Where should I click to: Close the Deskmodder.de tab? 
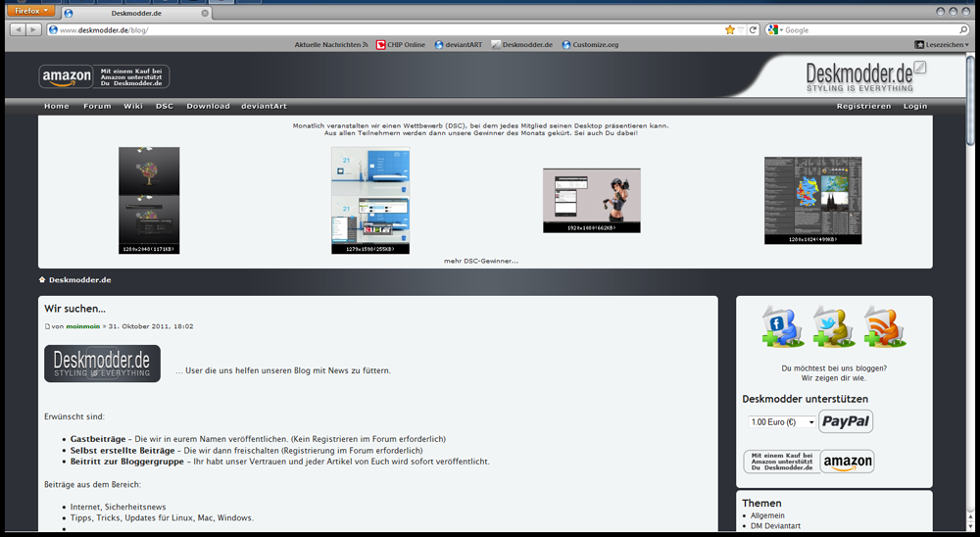point(205,13)
